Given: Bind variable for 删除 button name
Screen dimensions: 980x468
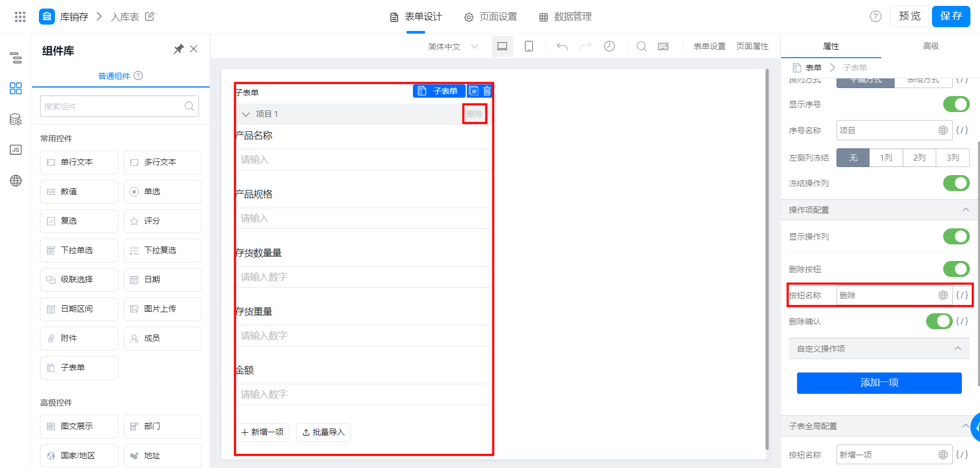Looking at the screenshot, I should coord(962,295).
